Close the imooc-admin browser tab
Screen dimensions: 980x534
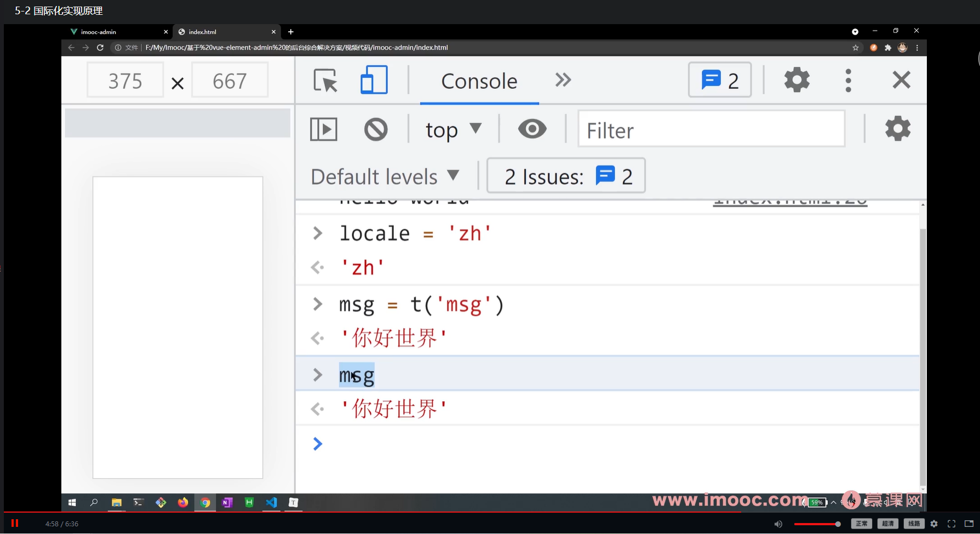point(166,32)
